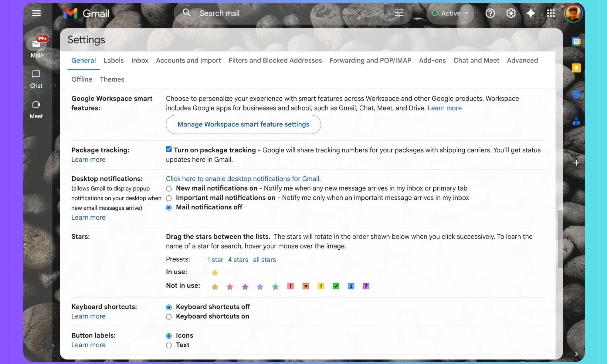607x364 pixels.
Task: Select the green star not in use
Action: (275, 286)
